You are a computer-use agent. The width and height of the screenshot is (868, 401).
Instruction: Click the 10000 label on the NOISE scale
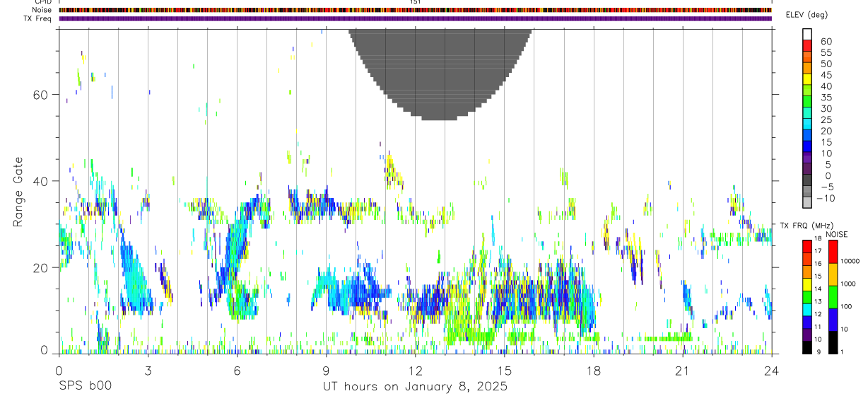tap(850, 261)
